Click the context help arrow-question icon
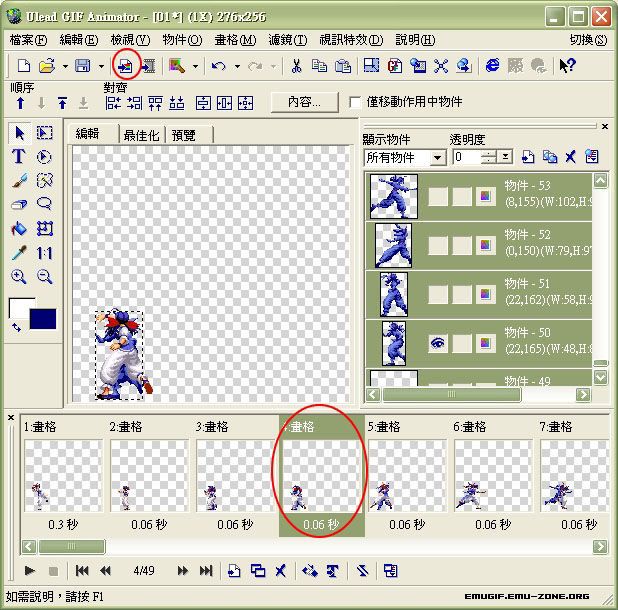618x610 pixels. pos(568,65)
